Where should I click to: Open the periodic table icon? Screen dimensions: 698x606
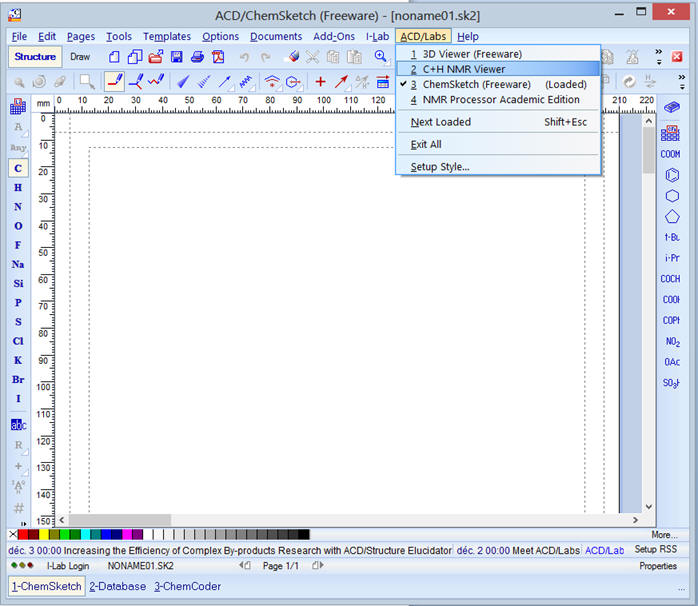[18, 106]
